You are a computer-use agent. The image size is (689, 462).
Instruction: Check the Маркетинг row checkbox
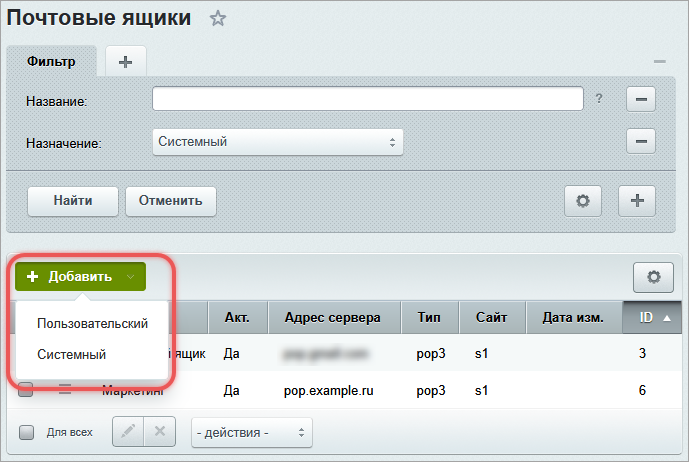click(x=26, y=391)
